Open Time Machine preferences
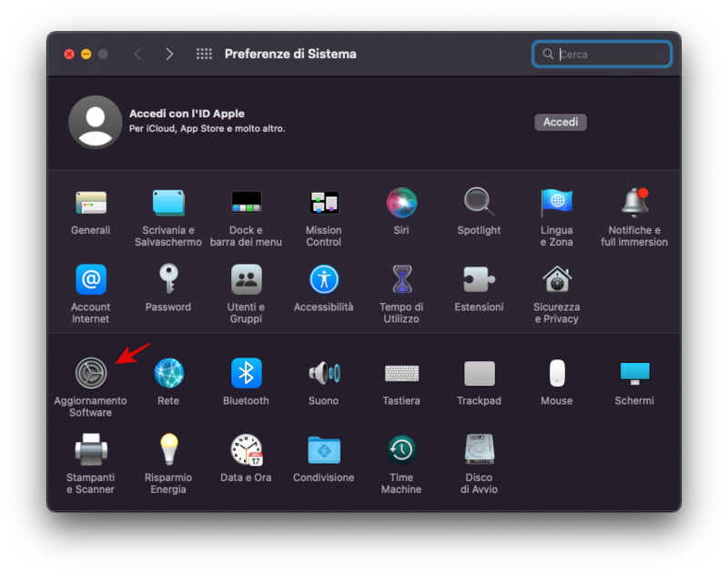This screenshot has width=728, height=574. (x=401, y=449)
